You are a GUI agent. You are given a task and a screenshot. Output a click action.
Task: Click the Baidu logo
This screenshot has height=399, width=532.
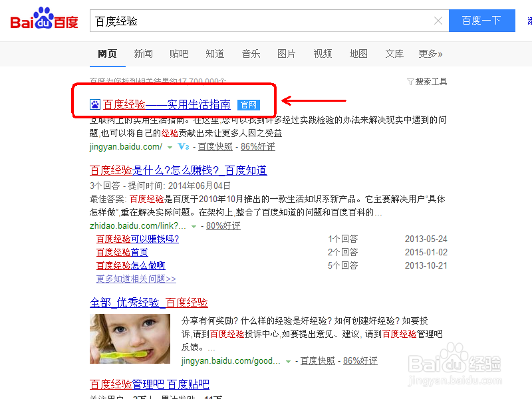[43, 19]
